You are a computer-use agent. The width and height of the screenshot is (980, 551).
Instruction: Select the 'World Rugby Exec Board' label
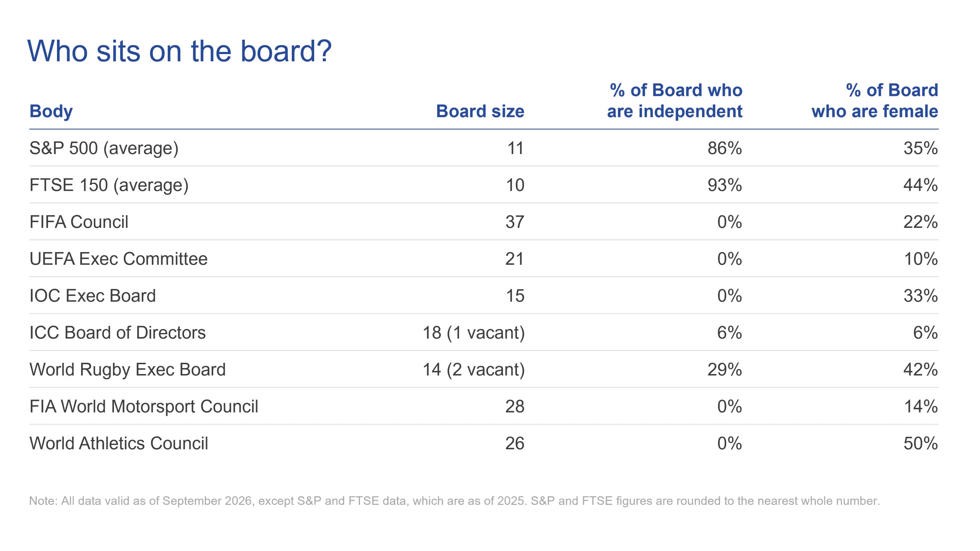tap(127, 370)
